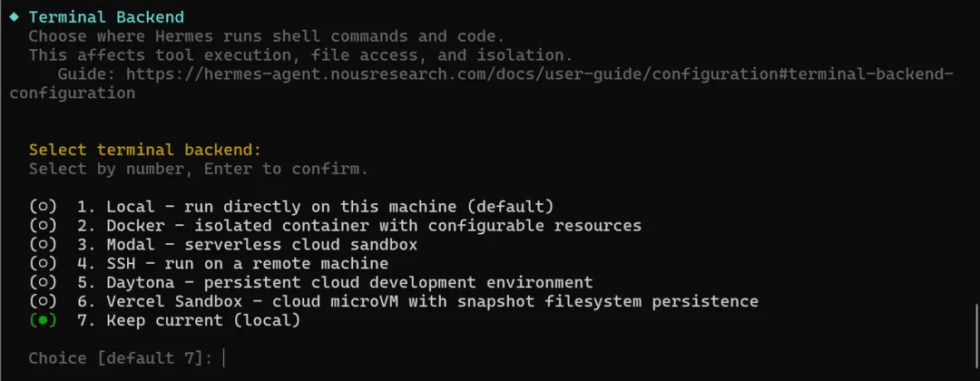Click the 'Vercel Sandbox - cloud microVM' text
The image size is (980, 381).
click(x=417, y=302)
